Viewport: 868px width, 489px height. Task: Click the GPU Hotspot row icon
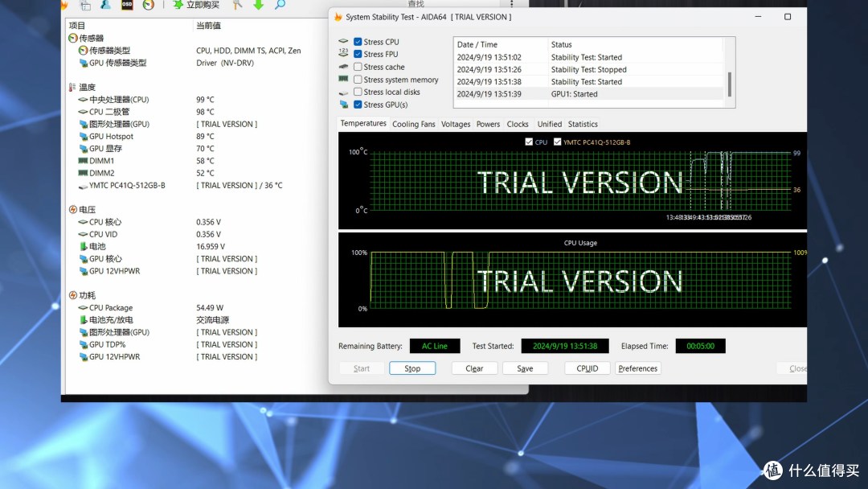[x=83, y=136]
